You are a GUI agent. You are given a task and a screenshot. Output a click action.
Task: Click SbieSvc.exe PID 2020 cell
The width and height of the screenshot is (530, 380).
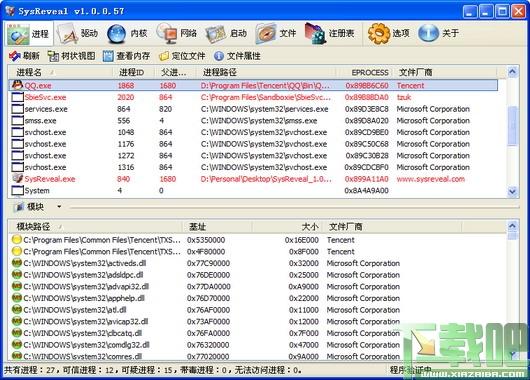point(126,97)
